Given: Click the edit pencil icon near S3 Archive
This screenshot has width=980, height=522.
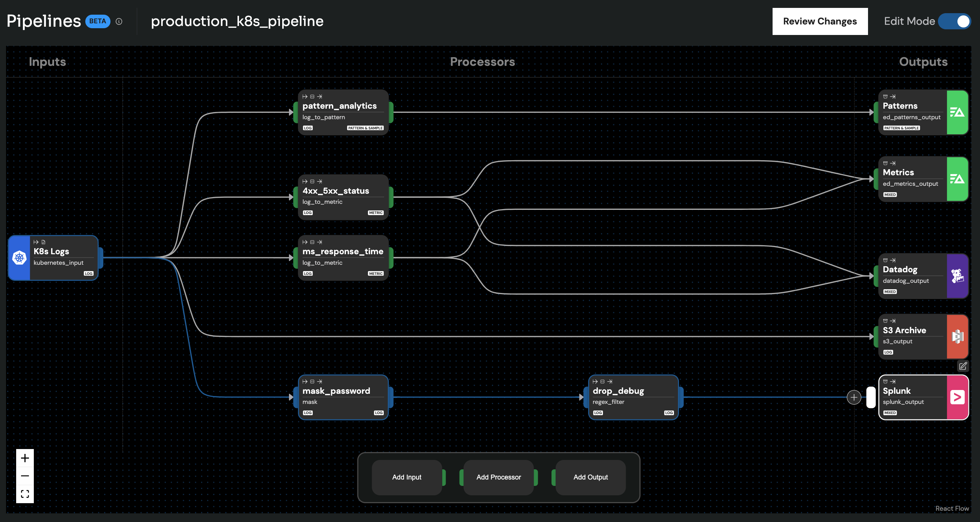Looking at the screenshot, I should 963,366.
